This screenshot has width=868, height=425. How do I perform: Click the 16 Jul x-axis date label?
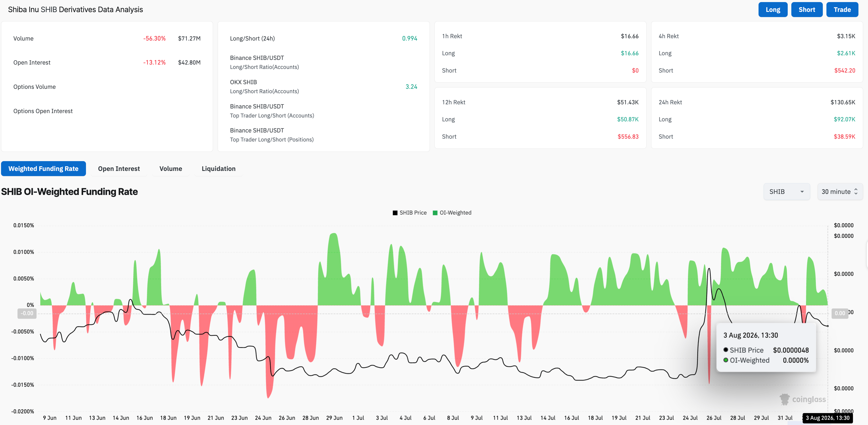click(571, 418)
